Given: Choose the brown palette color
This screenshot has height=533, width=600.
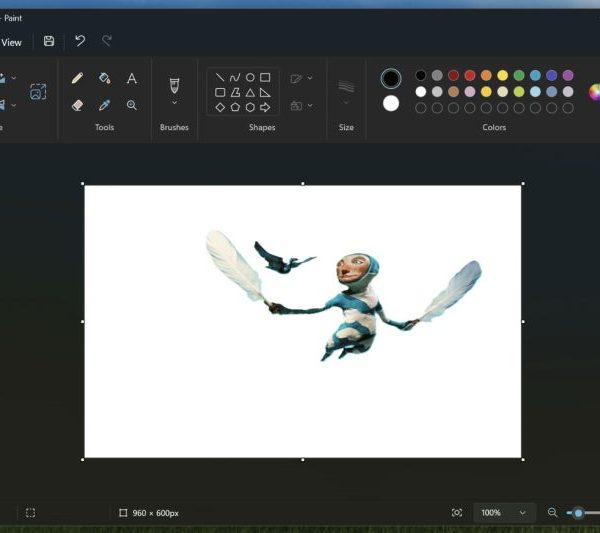Looking at the screenshot, I should pos(453,92).
